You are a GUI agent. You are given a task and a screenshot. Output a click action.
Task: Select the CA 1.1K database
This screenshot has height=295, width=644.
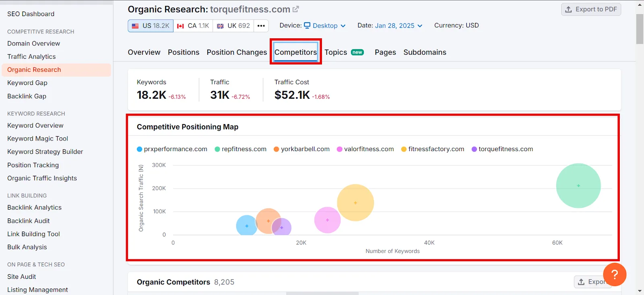(x=193, y=26)
